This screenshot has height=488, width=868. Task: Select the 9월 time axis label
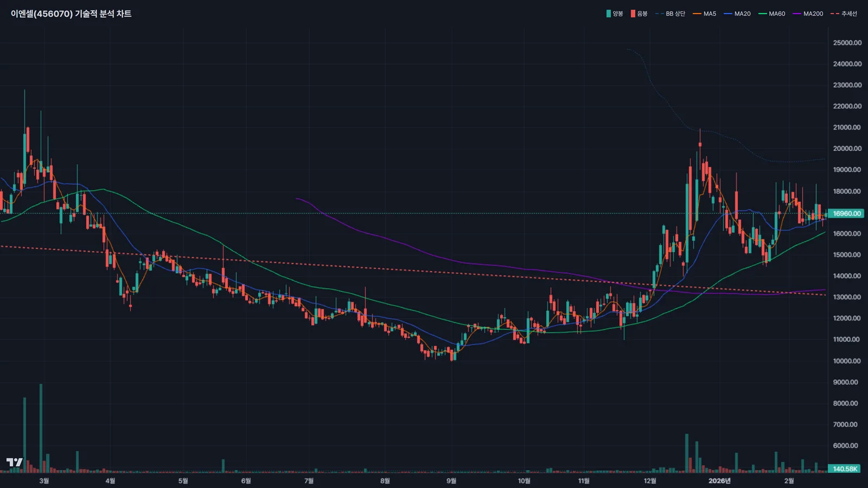pyautogui.click(x=451, y=481)
